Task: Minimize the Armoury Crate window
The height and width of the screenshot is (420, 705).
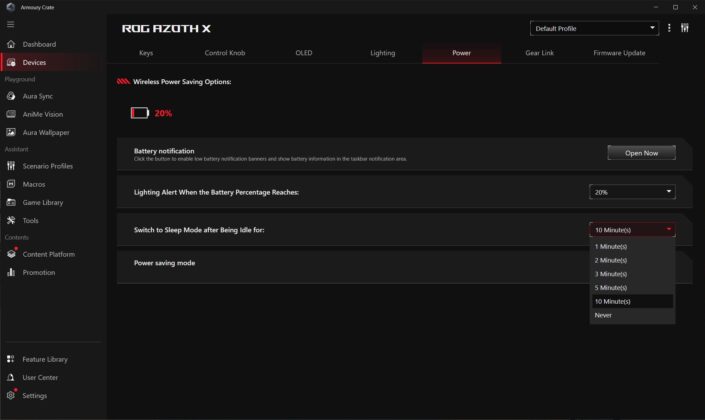Action: pyautogui.click(x=656, y=7)
